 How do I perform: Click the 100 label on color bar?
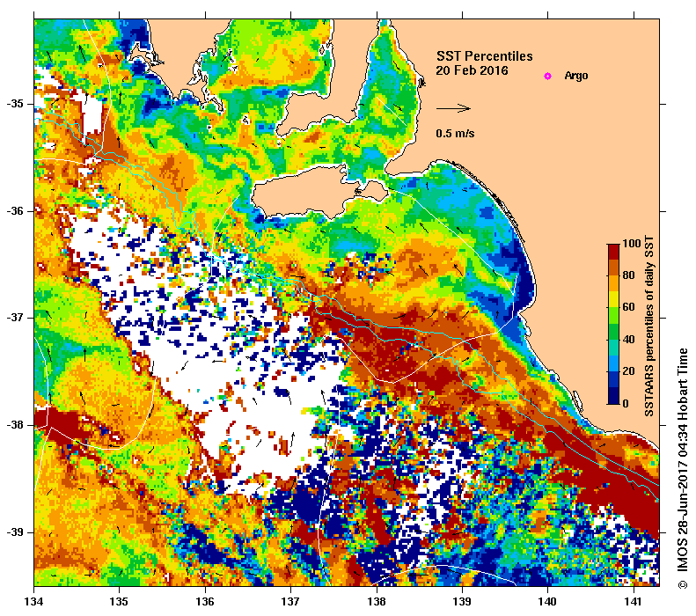click(x=631, y=243)
